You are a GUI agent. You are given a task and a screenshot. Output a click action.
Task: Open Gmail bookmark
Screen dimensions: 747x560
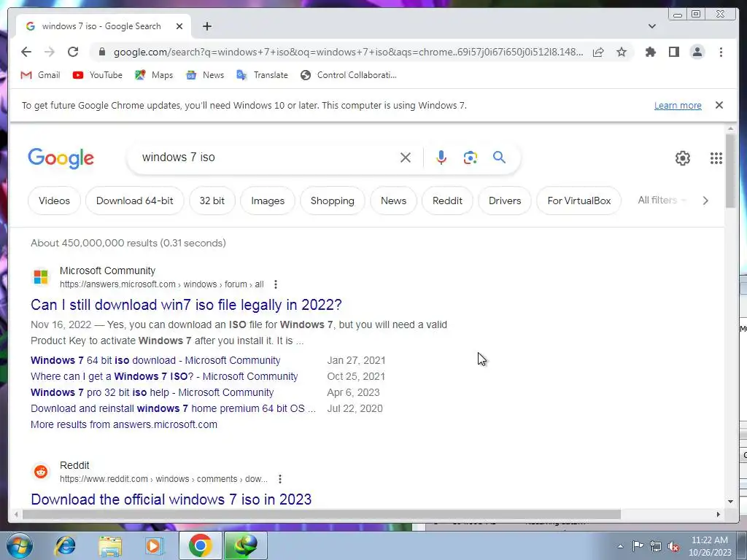click(41, 75)
